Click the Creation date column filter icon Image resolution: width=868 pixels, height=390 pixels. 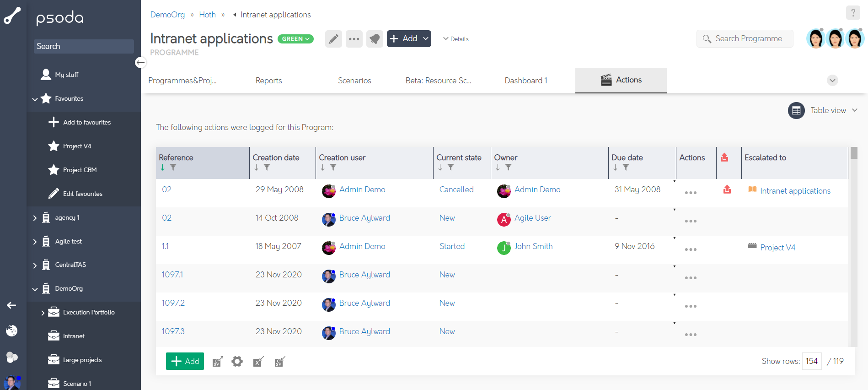pyautogui.click(x=267, y=168)
